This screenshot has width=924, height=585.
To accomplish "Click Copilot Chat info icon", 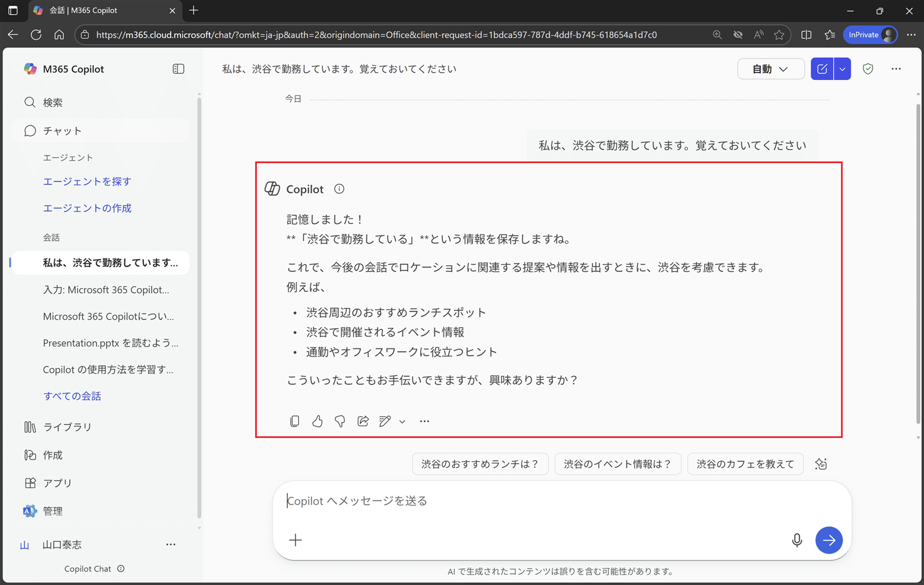I will pos(121,568).
